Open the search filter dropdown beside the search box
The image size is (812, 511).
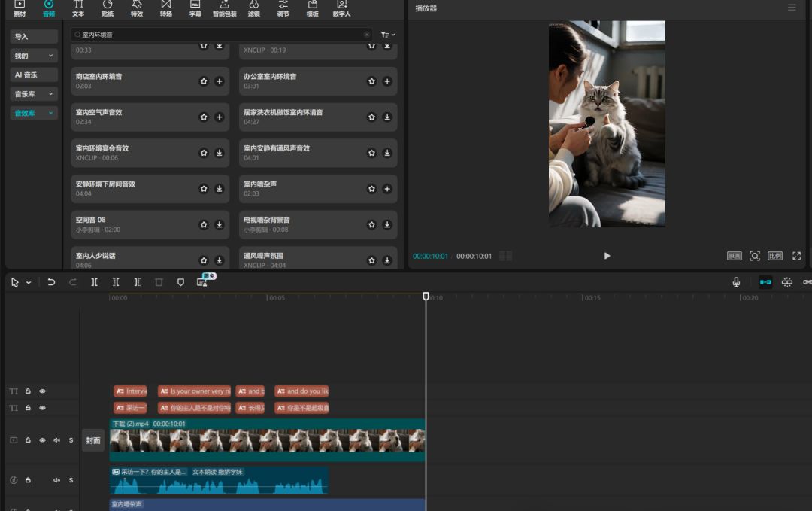point(387,34)
